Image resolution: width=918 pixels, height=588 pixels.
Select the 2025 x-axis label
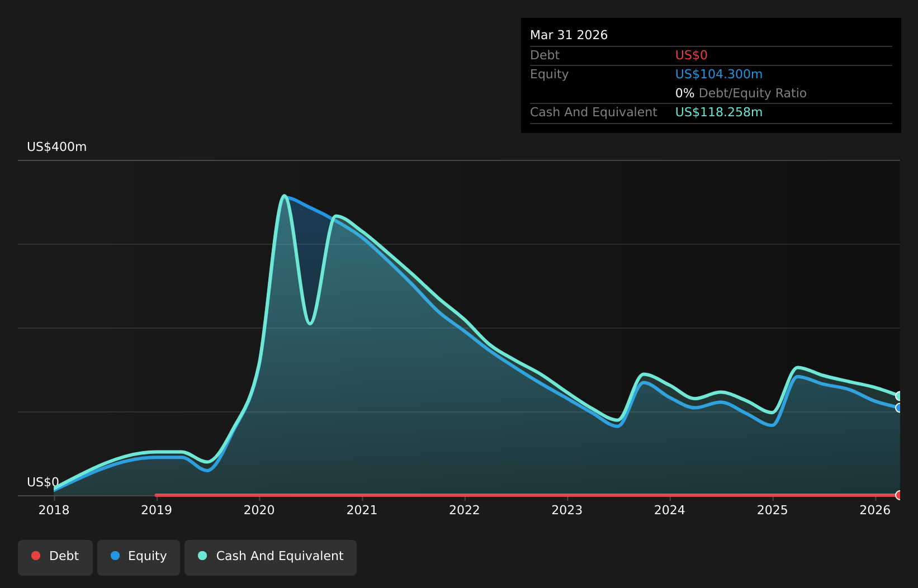pyautogui.click(x=773, y=510)
